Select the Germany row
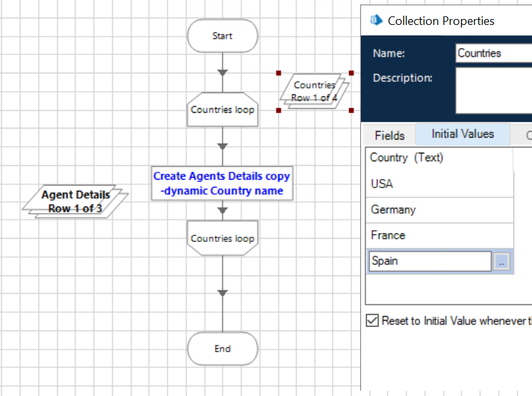532x396 pixels. (439, 210)
